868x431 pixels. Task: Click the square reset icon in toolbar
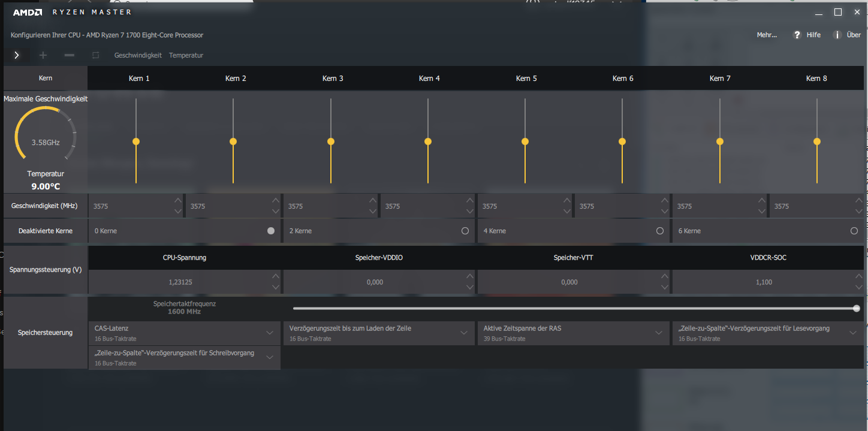click(95, 55)
